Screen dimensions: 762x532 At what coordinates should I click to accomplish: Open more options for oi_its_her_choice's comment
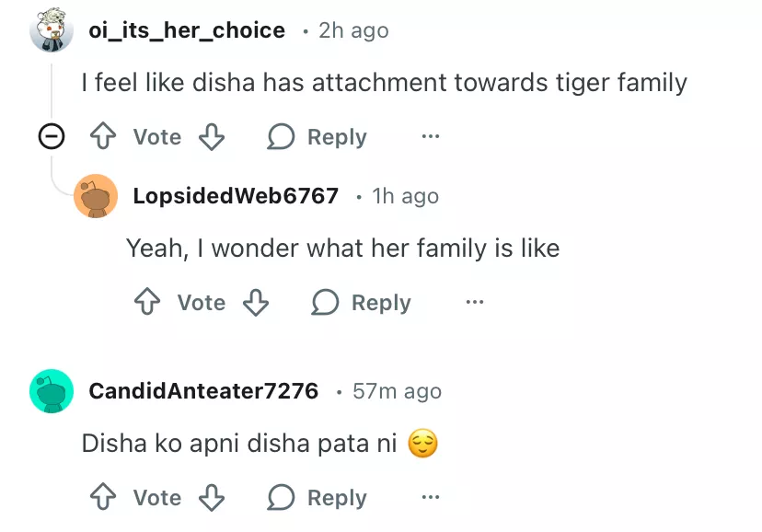430,137
